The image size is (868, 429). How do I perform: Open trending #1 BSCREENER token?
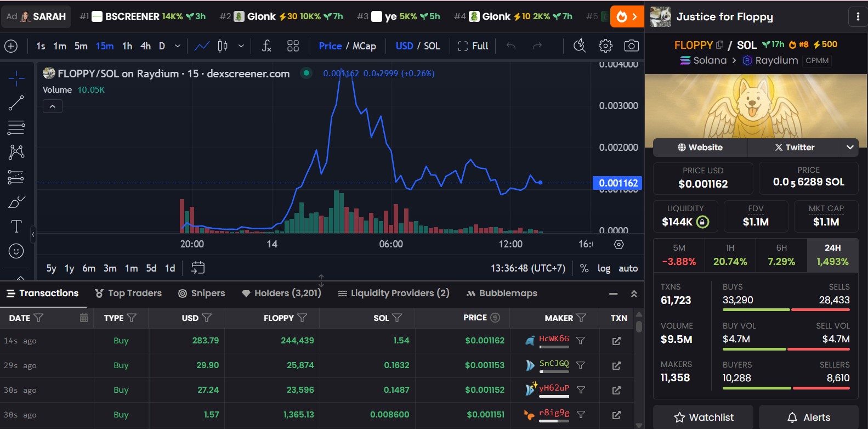click(143, 16)
